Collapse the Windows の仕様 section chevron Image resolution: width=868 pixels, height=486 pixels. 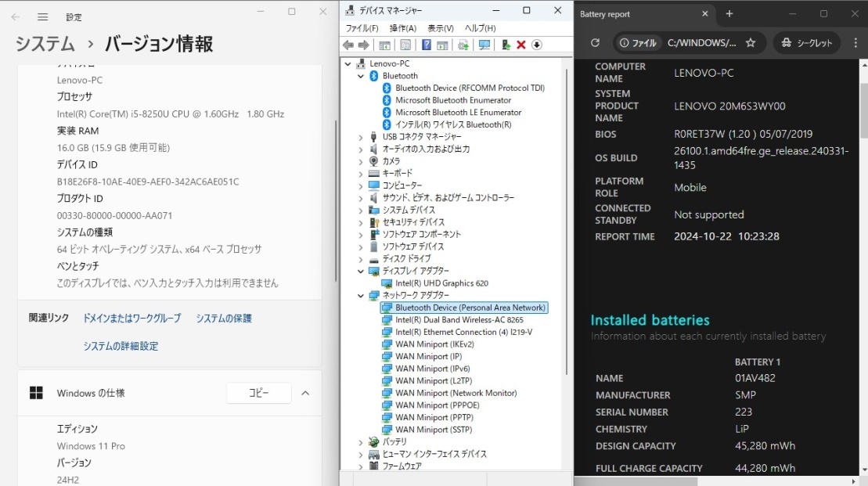click(305, 393)
